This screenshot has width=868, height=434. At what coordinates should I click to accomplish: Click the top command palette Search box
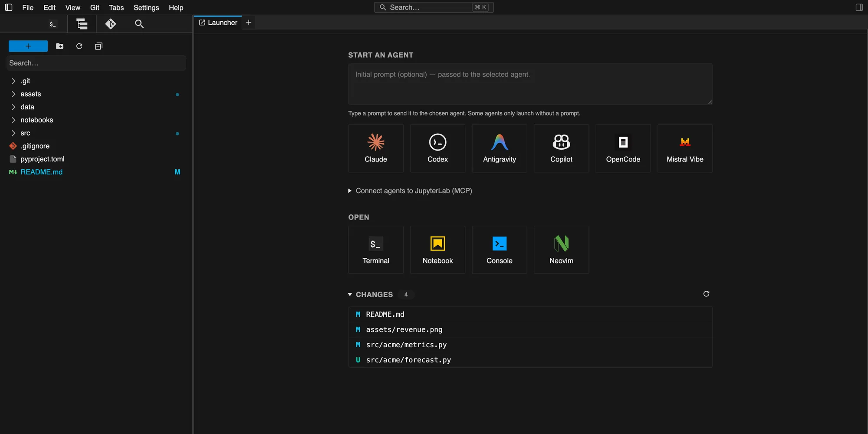pyautogui.click(x=434, y=7)
